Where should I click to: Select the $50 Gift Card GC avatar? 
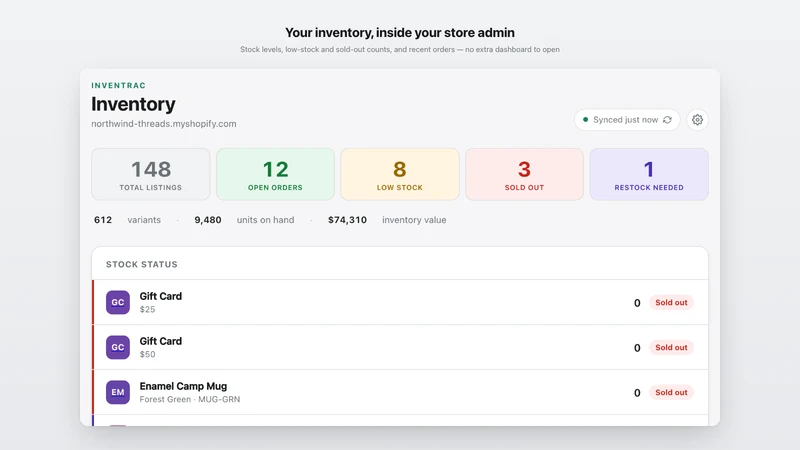point(118,347)
